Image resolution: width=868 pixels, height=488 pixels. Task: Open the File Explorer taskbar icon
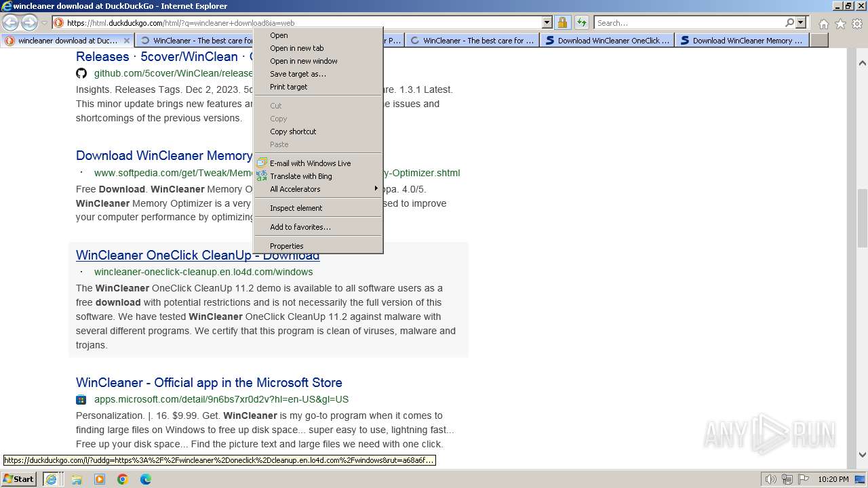(77, 479)
